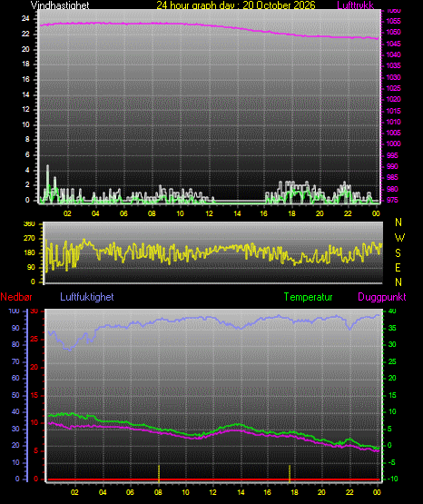The height and width of the screenshot is (504, 423).
Task: Click blue humidity axis value 50
Action: click(15, 395)
